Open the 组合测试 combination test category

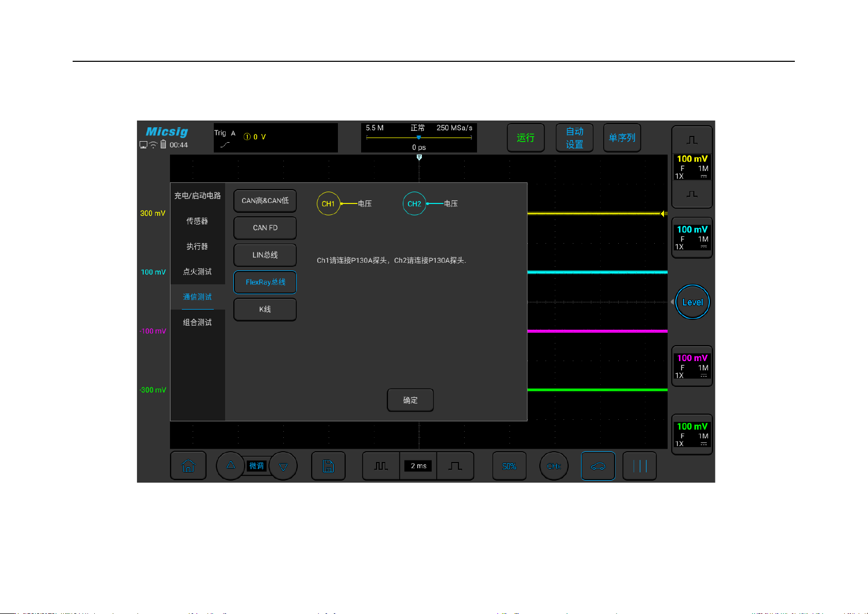coord(197,322)
